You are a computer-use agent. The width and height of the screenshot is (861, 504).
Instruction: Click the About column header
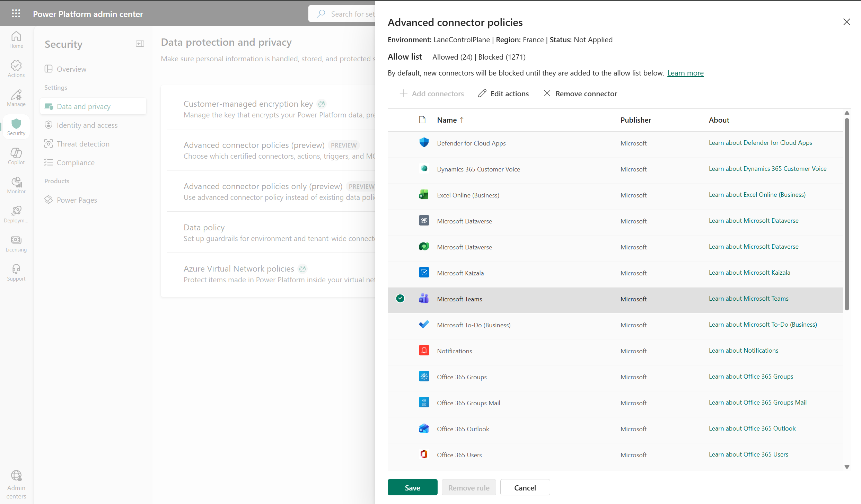(719, 120)
